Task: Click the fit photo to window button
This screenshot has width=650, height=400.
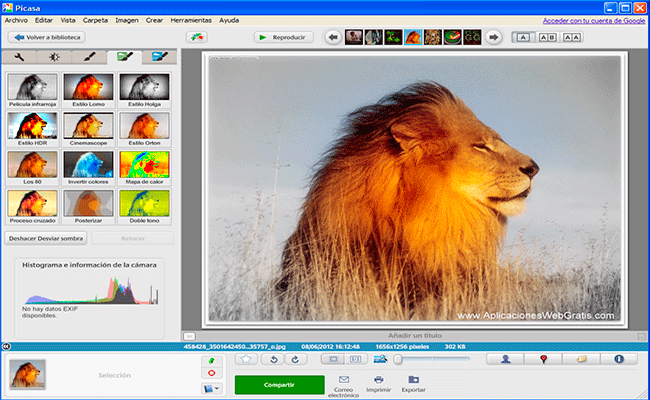Action: [333, 359]
